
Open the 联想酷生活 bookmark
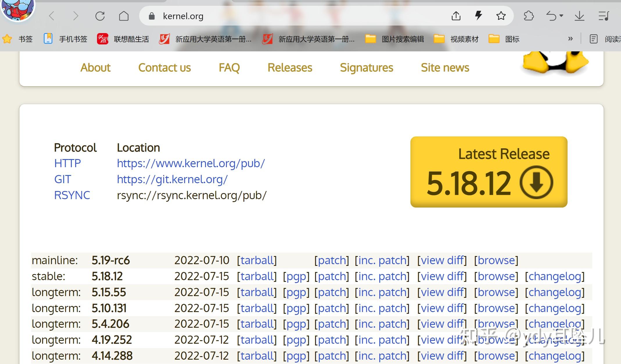(123, 39)
